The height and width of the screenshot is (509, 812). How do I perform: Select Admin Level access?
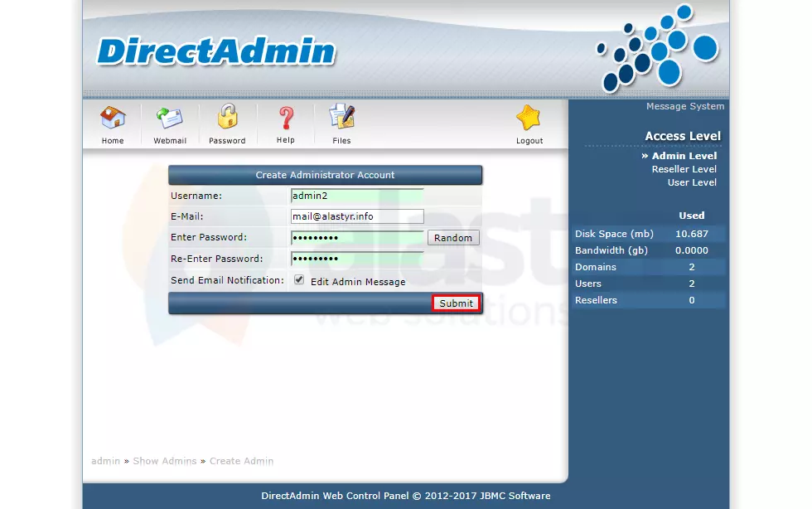coord(684,156)
